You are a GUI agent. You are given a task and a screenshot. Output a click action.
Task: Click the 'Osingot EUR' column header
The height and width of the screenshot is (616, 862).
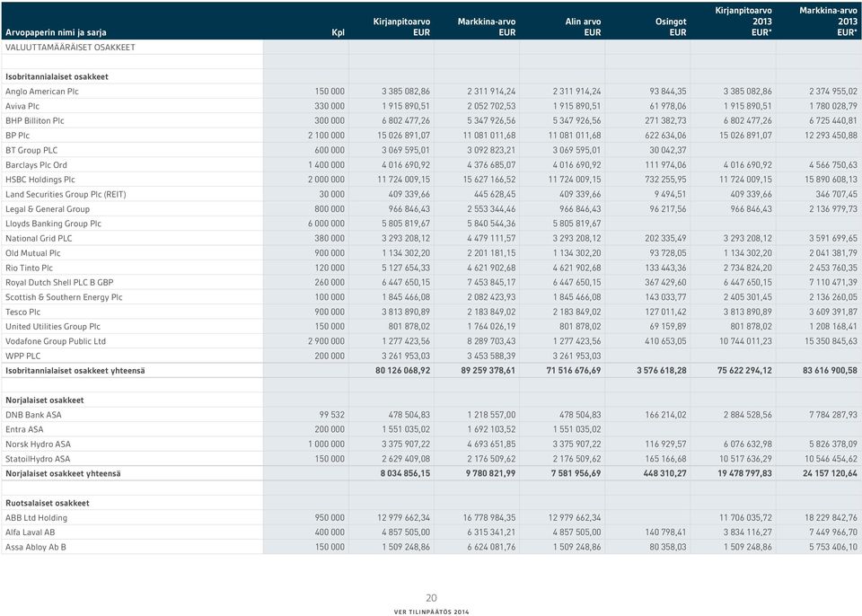click(671, 27)
